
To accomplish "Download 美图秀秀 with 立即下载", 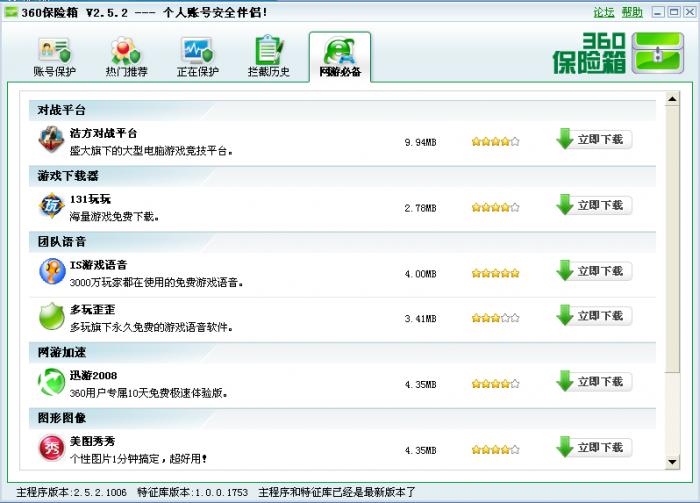I will click(x=594, y=448).
